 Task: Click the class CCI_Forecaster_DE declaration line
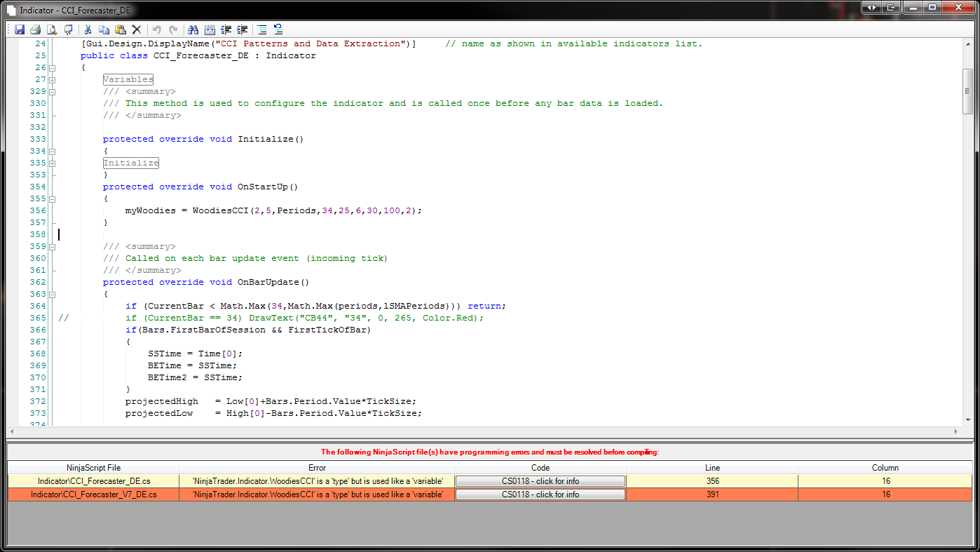click(x=198, y=56)
